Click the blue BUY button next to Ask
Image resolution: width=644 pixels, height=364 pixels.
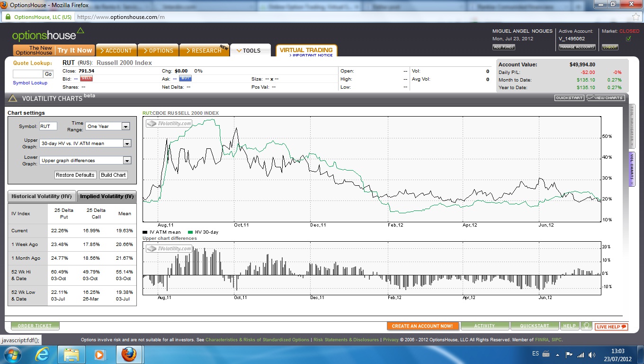(x=185, y=78)
